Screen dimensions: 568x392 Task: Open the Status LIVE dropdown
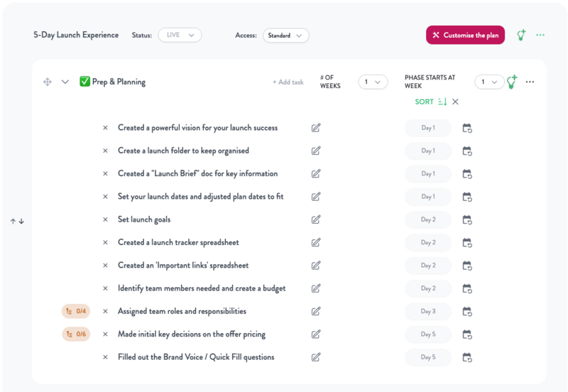(x=180, y=35)
